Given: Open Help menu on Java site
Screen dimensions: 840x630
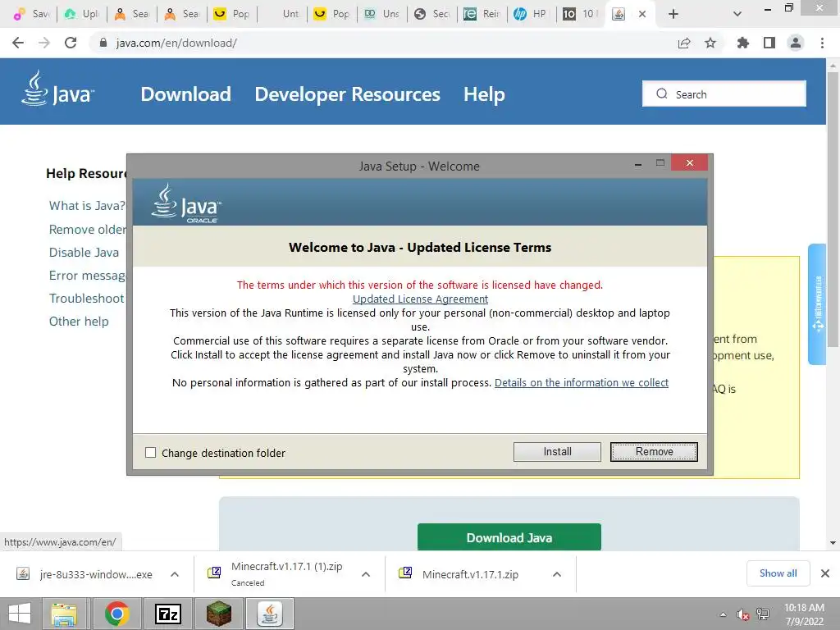Looking at the screenshot, I should pyautogui.click(x=484, y=94).
